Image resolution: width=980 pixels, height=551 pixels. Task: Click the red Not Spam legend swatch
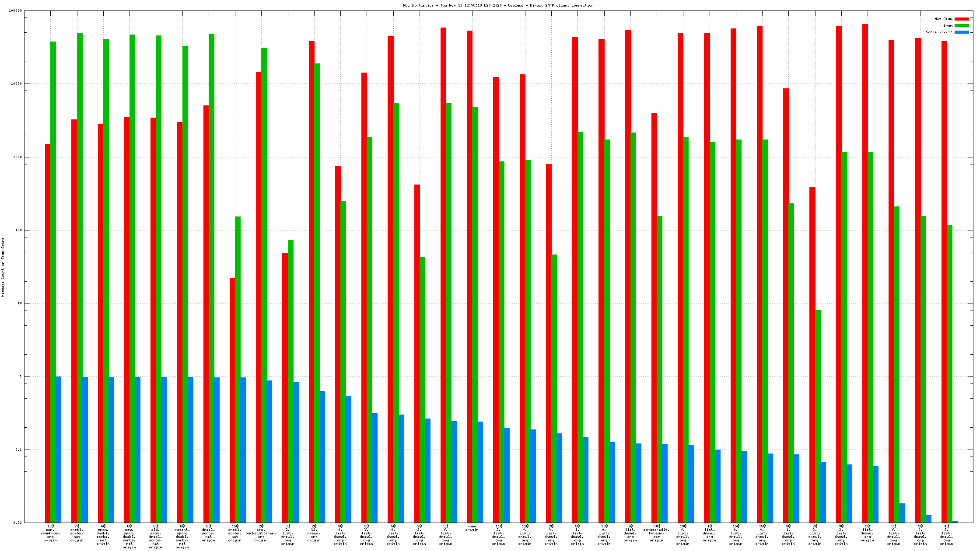click(x=962, y=19)
